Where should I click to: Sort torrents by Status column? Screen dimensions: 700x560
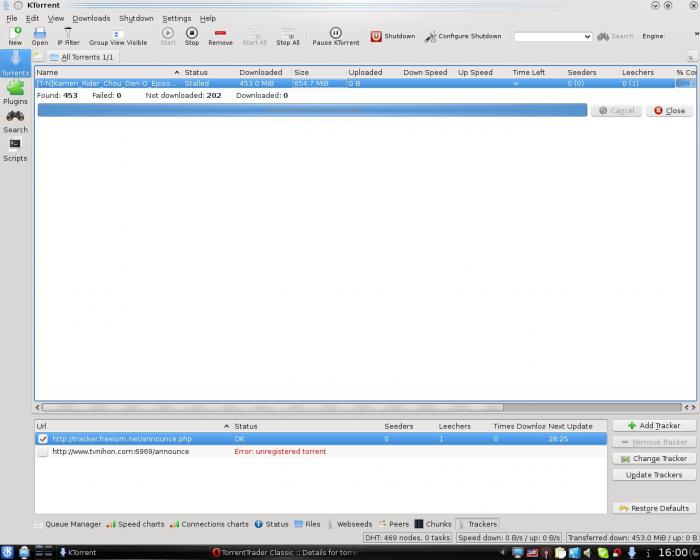coord(209,72)
